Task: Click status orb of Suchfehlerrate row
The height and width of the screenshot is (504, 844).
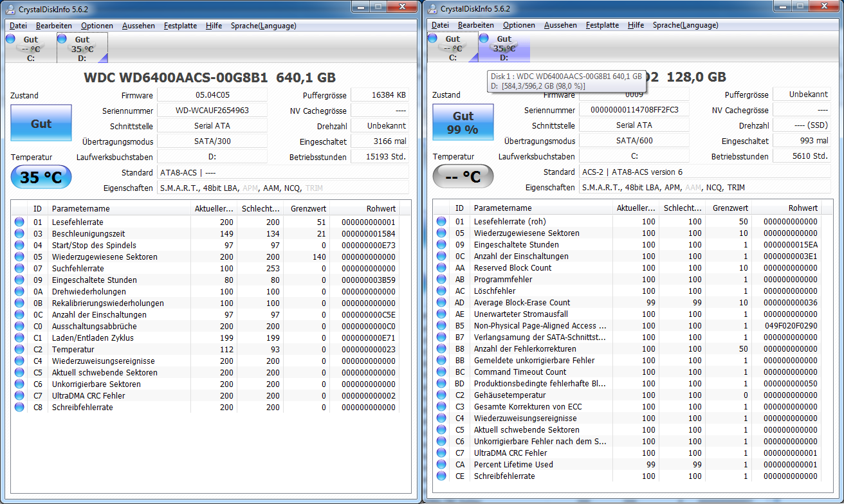Action: pyautogui.click(x=19, y=268)
